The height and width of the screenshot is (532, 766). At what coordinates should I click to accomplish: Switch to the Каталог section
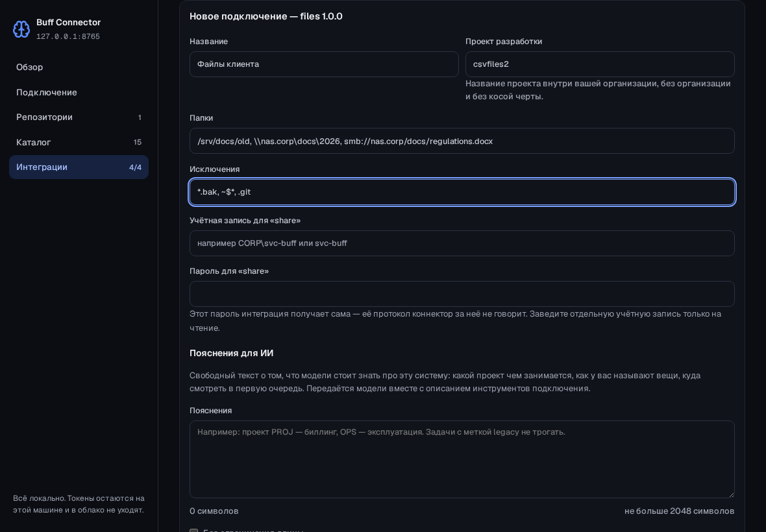pos(79,142)
